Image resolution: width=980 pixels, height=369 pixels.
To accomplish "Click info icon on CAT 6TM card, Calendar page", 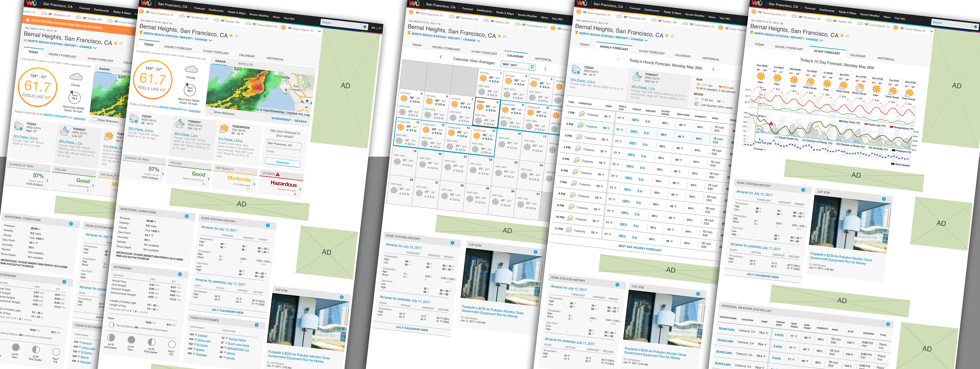I will pyautogui.click(x=535, y=252).
